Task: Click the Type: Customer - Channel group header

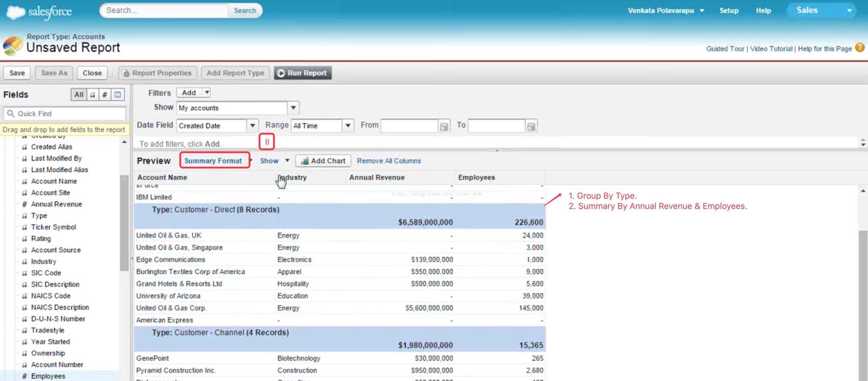Action: pos(339,339)
